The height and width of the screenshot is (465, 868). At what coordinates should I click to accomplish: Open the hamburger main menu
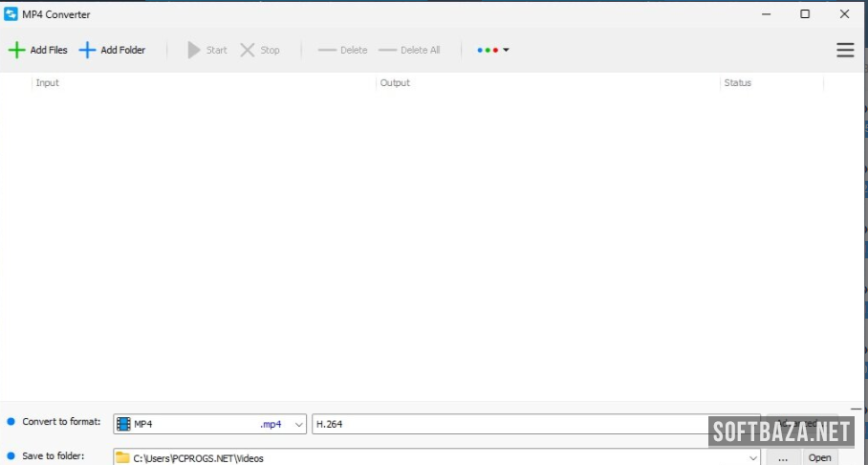pyautogui.click(x=845, y=50)
